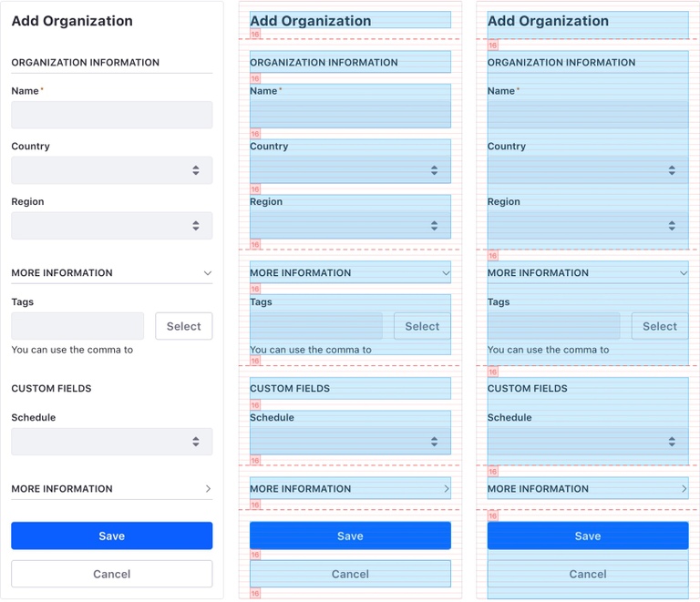Open the Country dropdown in middle panel

(350, 170)
